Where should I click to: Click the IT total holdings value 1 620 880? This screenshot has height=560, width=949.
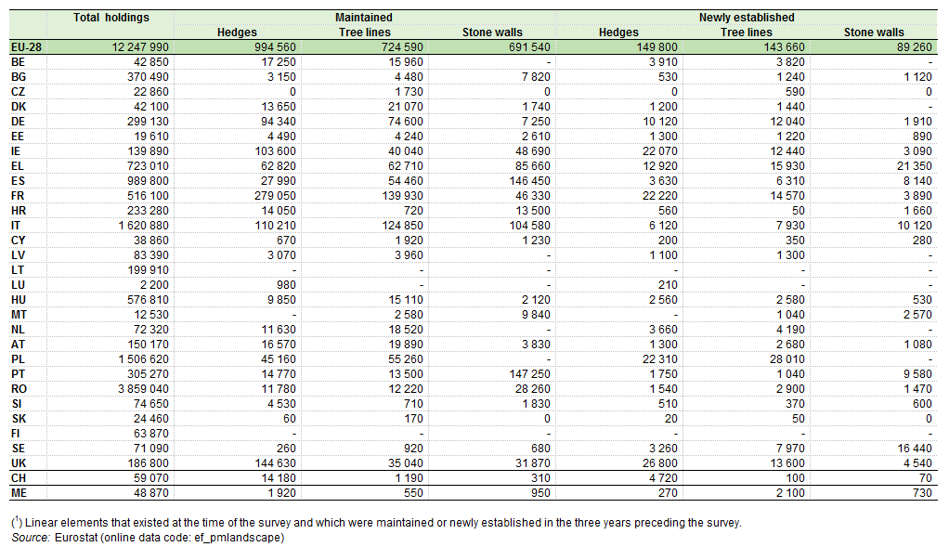tap(143, 226)
